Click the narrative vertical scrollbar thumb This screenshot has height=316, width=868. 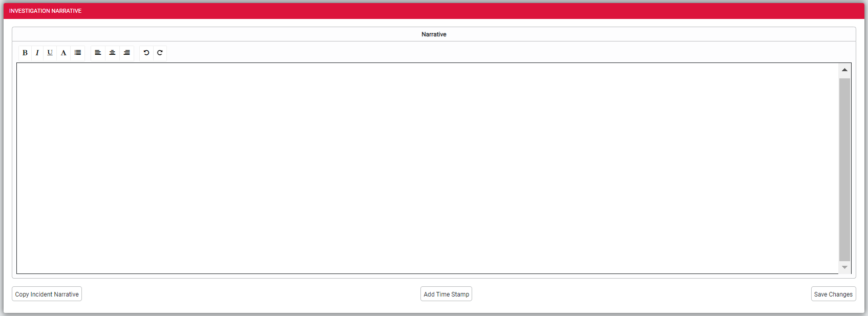pos(844,170)
